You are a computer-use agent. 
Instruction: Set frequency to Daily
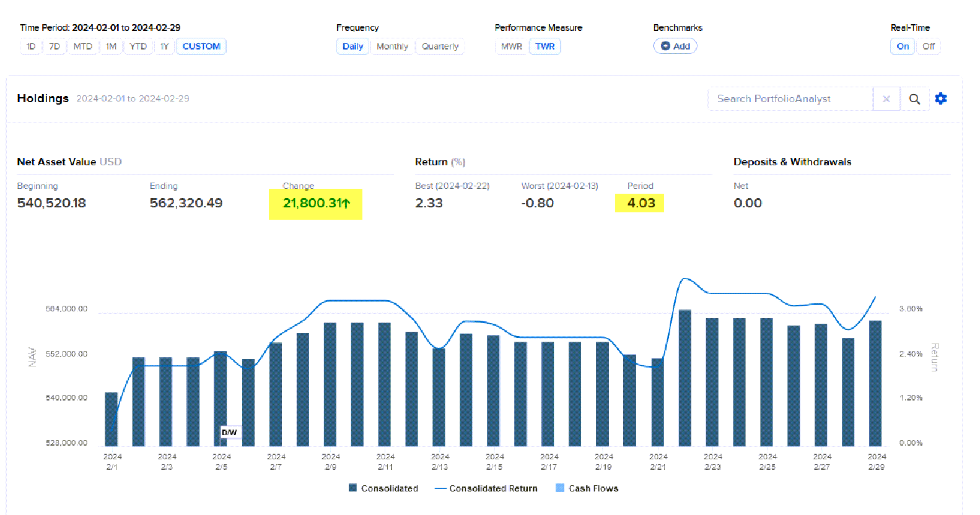click(x=353, y=46)
